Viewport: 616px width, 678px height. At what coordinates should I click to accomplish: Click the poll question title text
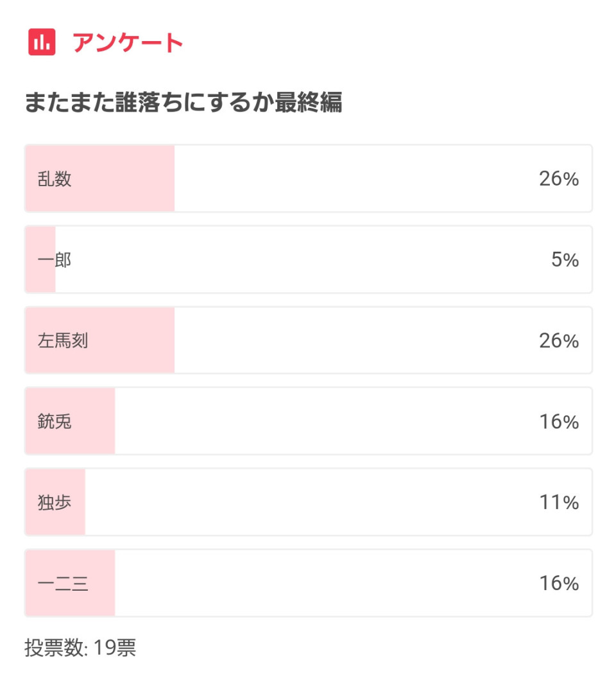(184, 103)
